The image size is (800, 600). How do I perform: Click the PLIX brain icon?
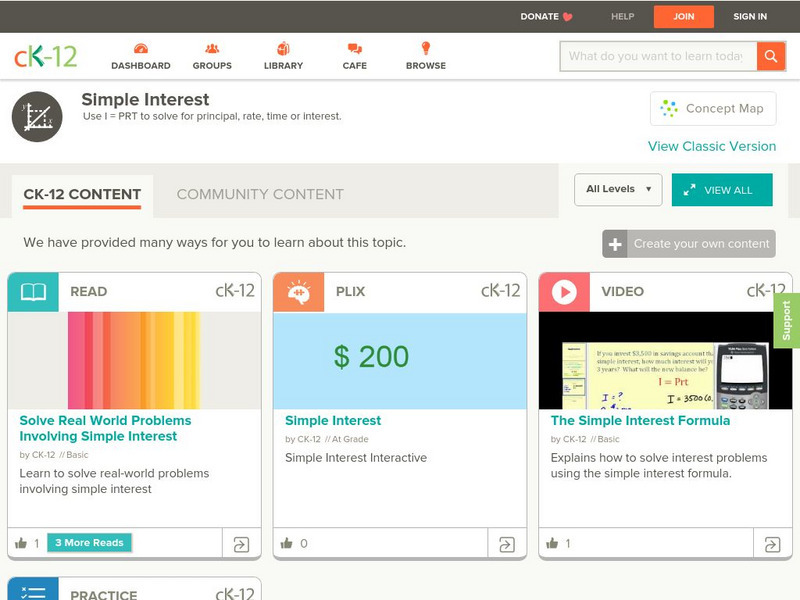pos(298,292)
